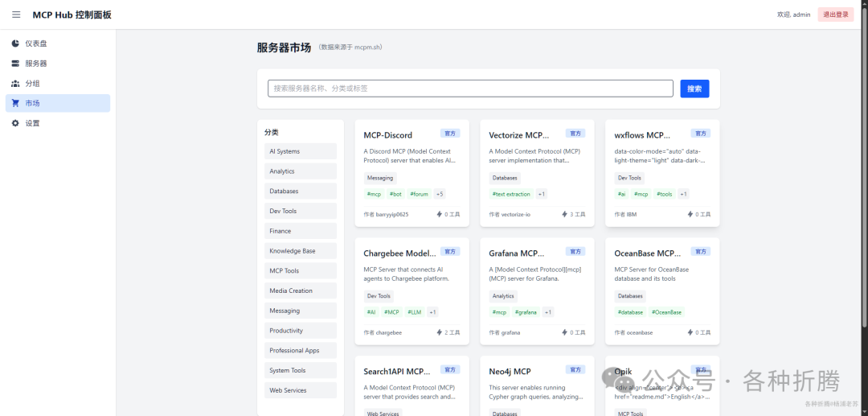Filter by Professional Apps category

pyautogui.click(x=301, y=351)
